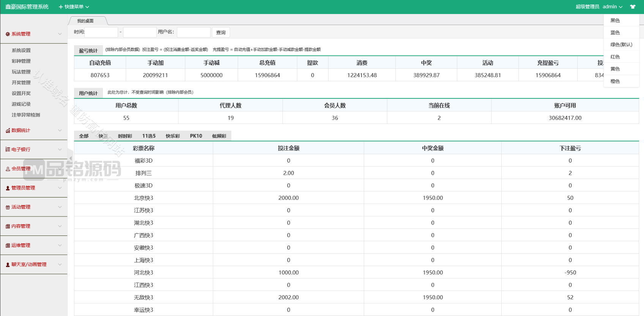The image size is (644, 316).
Task: Click the gift icon beside 活动管理
Action: coord(8,207)
